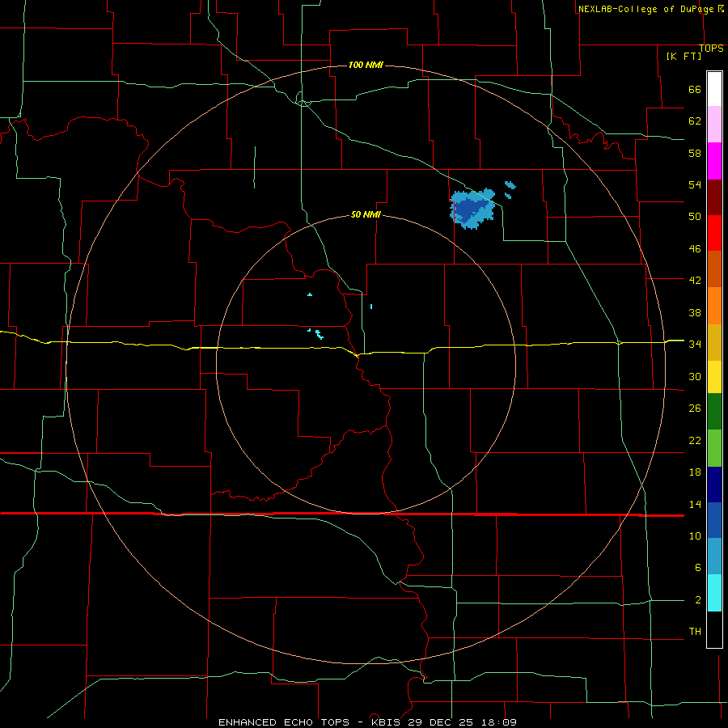Viewport: 728px width, 728px height.
Task: Click the bright yellow legend color block
Action: (x=714, y=376)
